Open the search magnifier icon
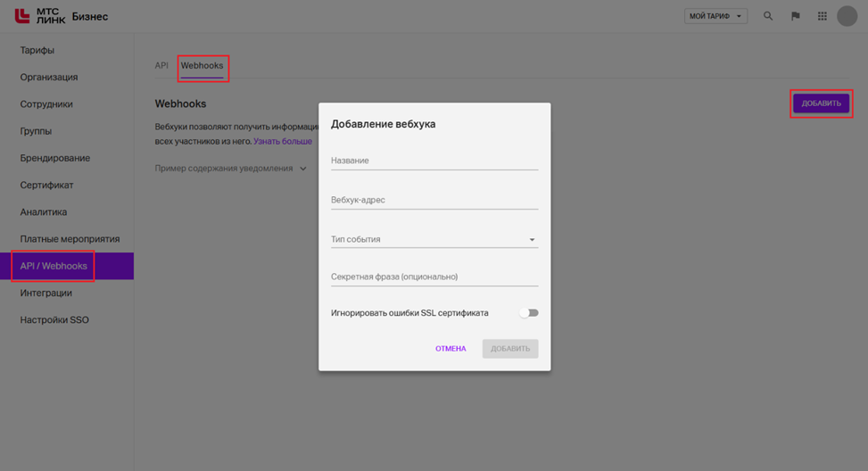 767,16
